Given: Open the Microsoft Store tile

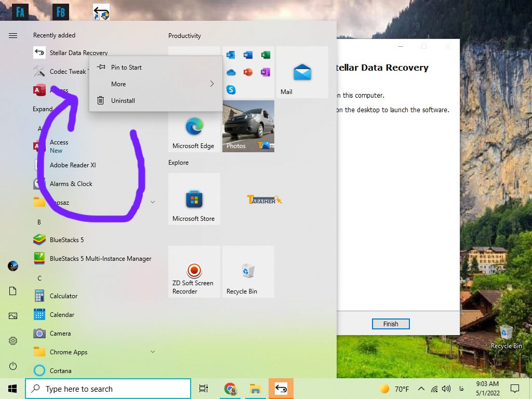Looking at the screenshot, I should 194,199.
